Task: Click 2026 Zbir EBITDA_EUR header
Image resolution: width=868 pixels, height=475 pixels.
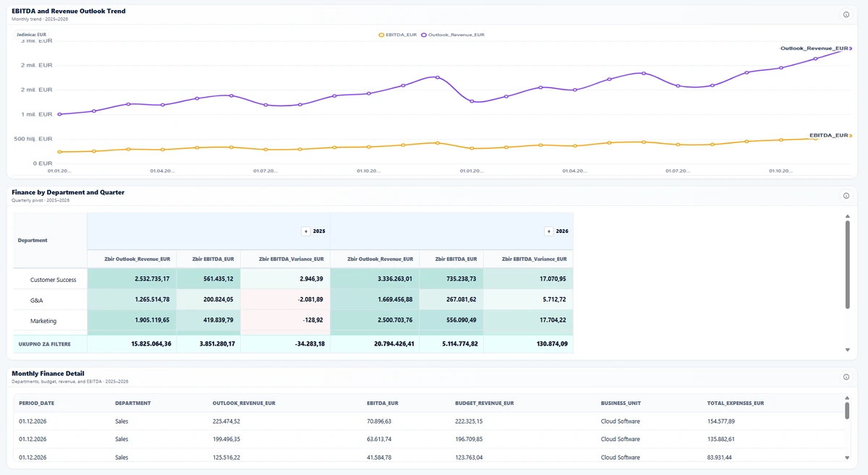Action: coord(451,259)
